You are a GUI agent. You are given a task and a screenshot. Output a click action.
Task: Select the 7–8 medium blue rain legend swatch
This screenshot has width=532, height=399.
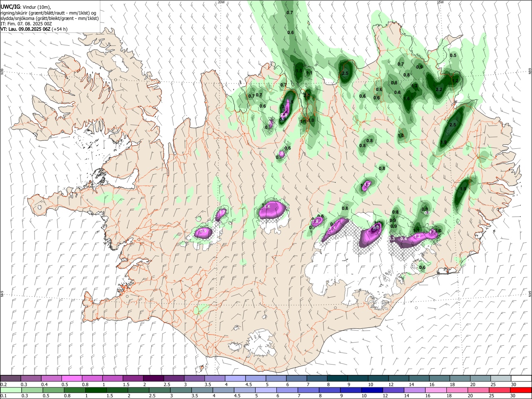[x=308, y=390]
